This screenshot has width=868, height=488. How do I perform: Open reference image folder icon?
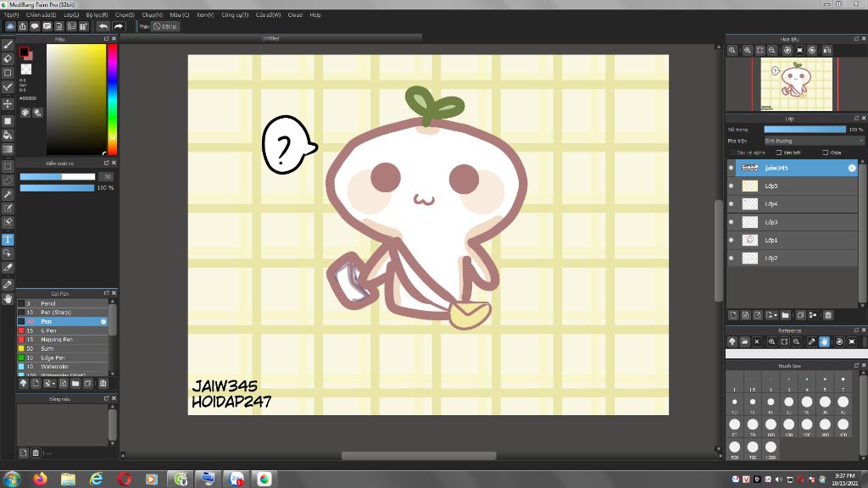[744, 342]
